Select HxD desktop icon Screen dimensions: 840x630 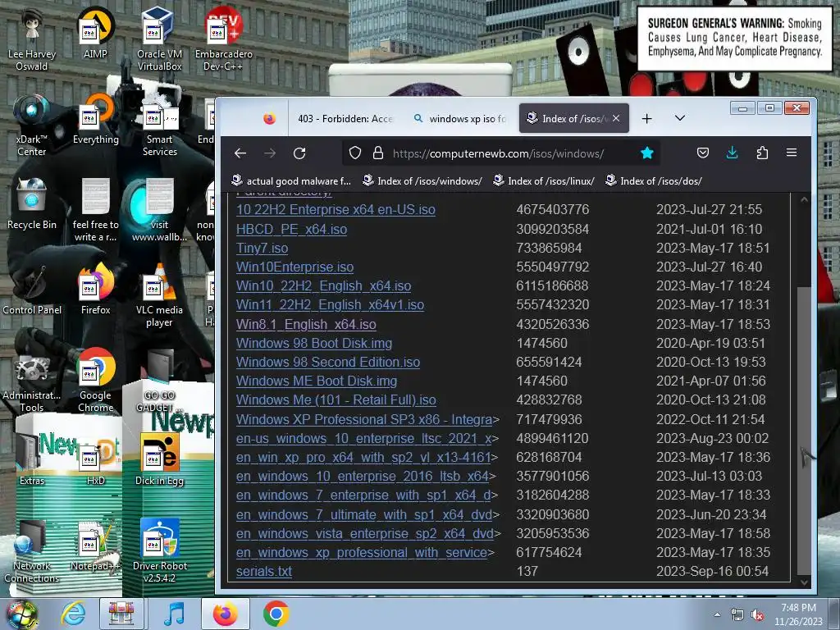(95, 459)
